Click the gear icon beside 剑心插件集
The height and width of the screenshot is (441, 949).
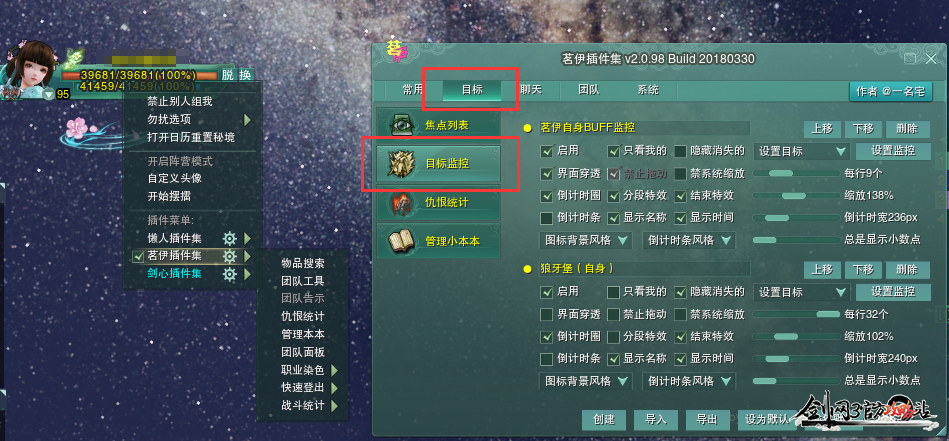click(229, 274)
